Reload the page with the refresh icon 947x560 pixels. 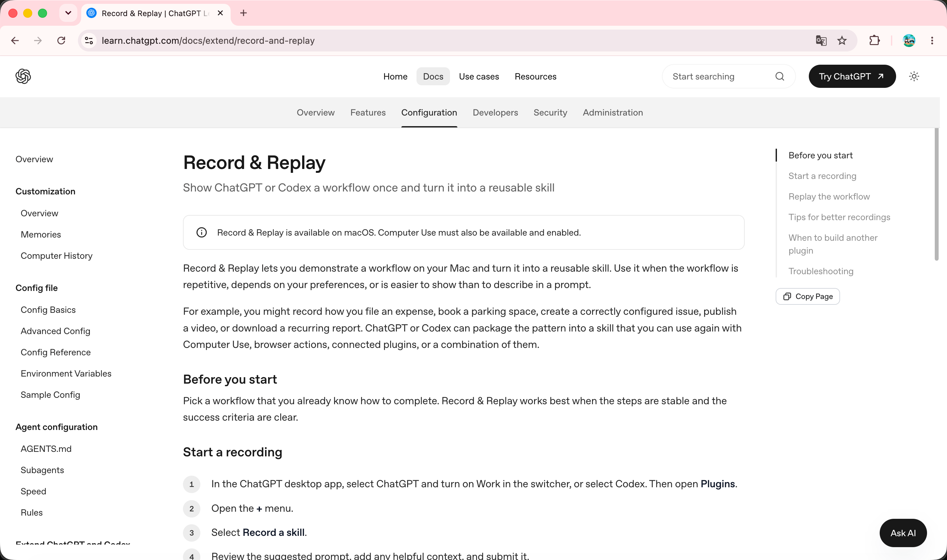click(61, 40)
